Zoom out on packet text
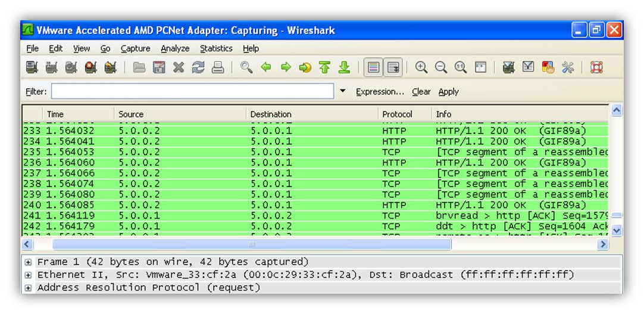This screenshot has height=314, width=644. pos(441,67)
